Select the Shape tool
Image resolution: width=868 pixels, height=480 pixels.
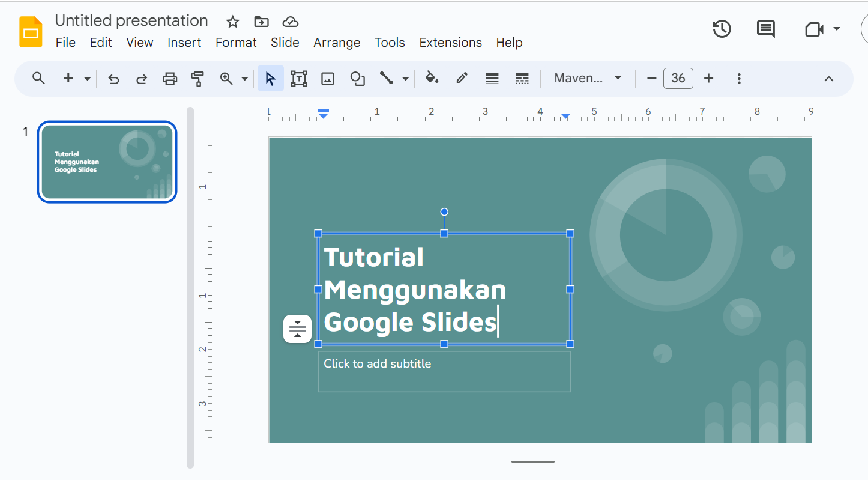[357, 78]
